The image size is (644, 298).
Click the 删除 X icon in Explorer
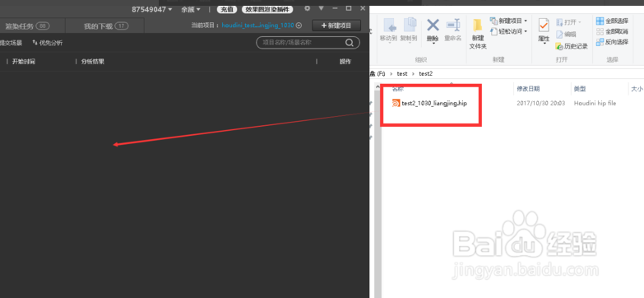[x=433, y=26]
